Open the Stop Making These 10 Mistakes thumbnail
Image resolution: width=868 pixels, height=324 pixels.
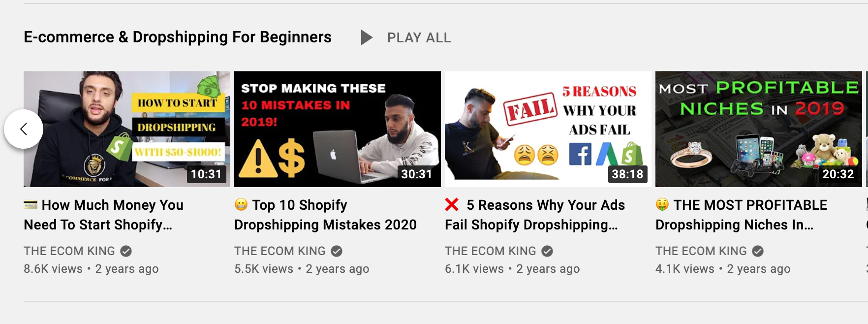coord(338,129)
